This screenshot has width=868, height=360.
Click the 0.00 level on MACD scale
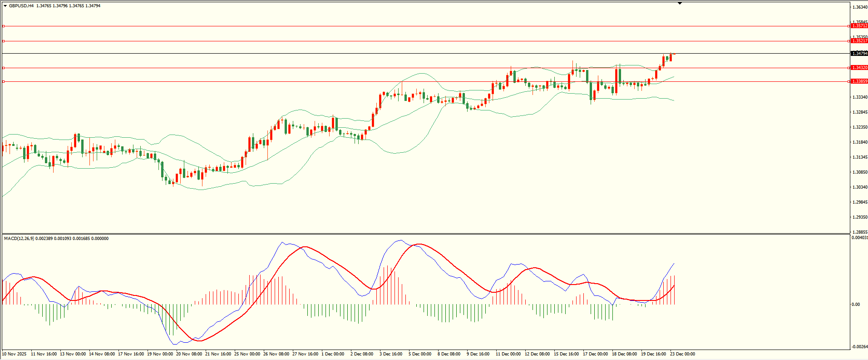[x=856, y=305]
